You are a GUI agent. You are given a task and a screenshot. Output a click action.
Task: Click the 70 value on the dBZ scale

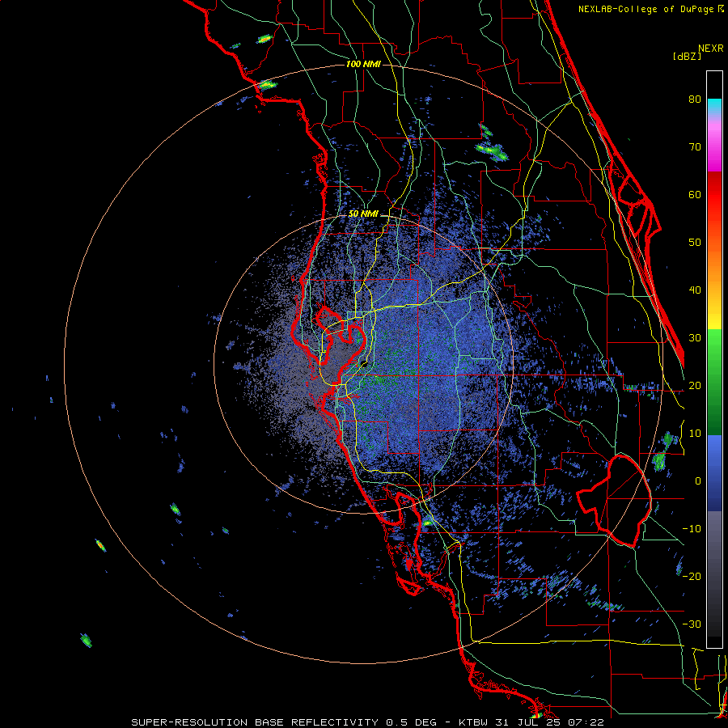(695, 146)
